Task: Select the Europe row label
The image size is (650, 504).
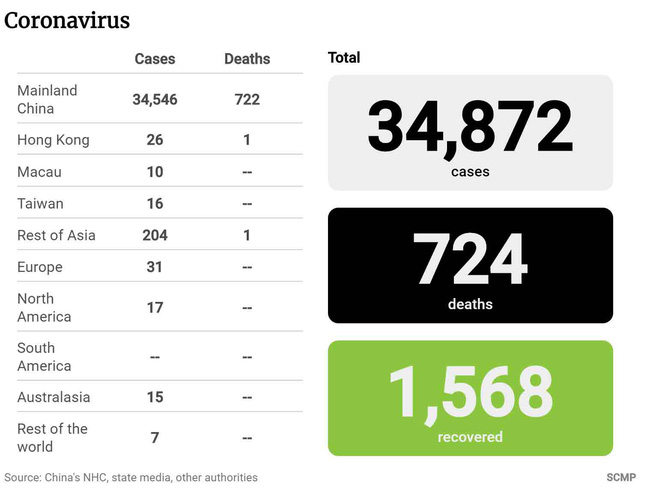Action: click(x=39, y=267)
